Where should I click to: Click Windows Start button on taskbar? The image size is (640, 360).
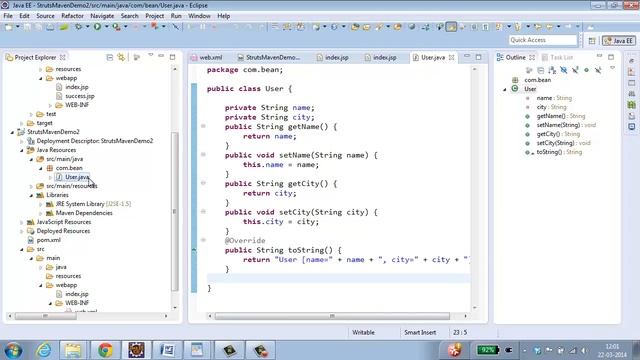click(x=13, y=350)
